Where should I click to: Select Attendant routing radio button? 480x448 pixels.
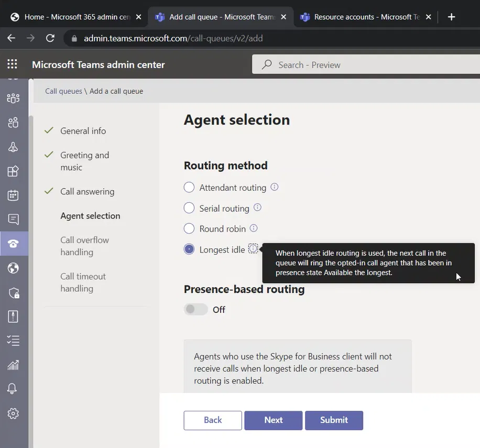click(189, 188)
